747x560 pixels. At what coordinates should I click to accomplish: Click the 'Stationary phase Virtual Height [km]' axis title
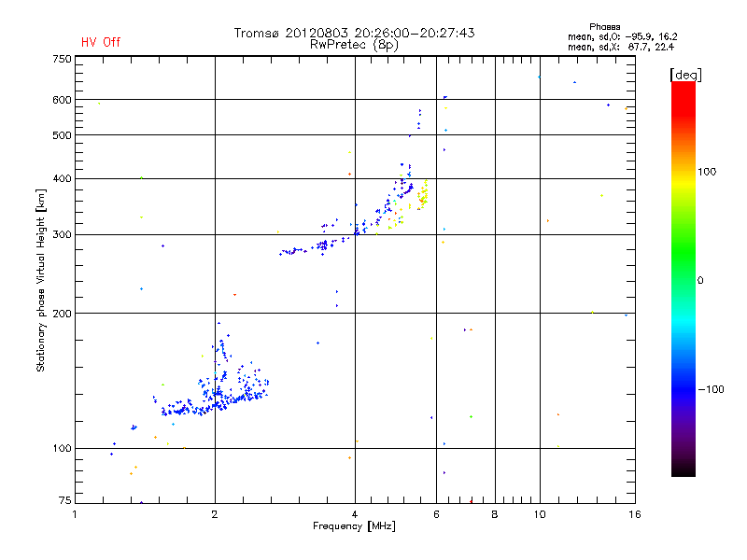[41, 280]
